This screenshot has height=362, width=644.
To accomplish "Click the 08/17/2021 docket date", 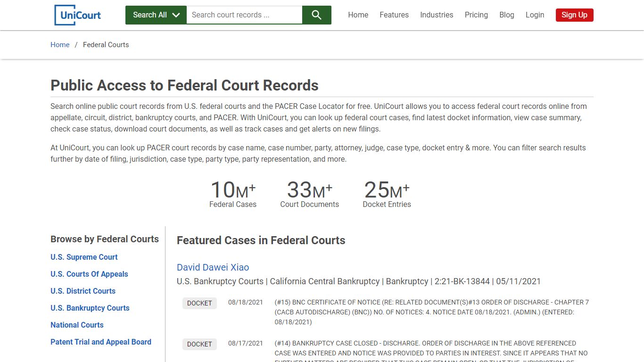I will coord(246,343).
